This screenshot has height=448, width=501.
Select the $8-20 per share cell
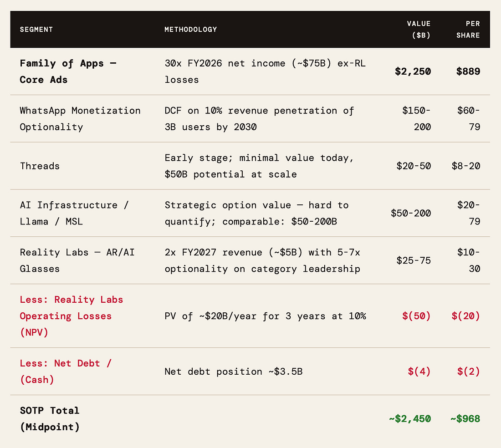[465, 166]
